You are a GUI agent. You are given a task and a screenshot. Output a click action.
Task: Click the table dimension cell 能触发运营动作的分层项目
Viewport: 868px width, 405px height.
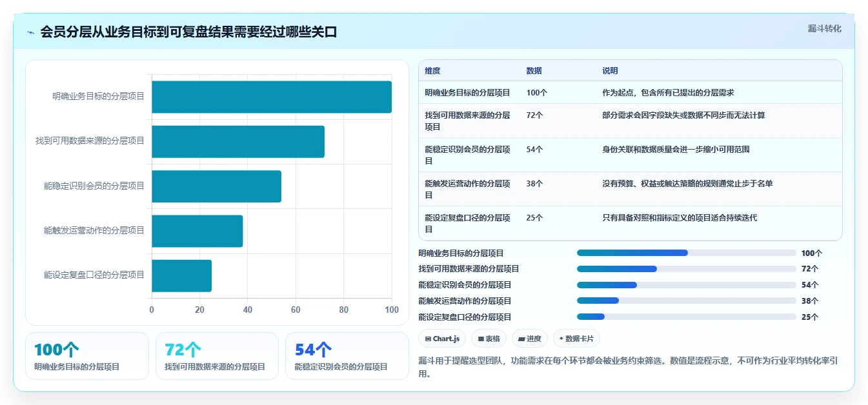[470, 189]
